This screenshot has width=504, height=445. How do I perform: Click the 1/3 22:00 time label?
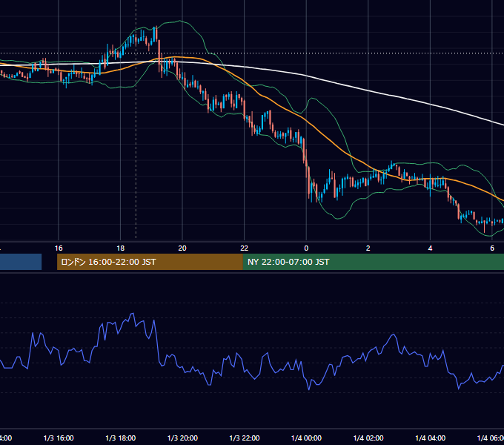tap(245, 438)
